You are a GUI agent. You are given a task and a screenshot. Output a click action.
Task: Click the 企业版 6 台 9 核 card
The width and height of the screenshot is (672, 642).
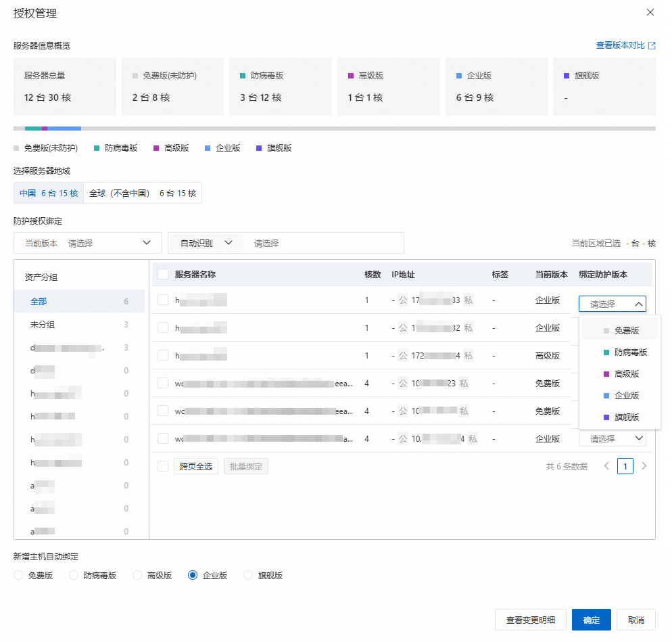496,87
